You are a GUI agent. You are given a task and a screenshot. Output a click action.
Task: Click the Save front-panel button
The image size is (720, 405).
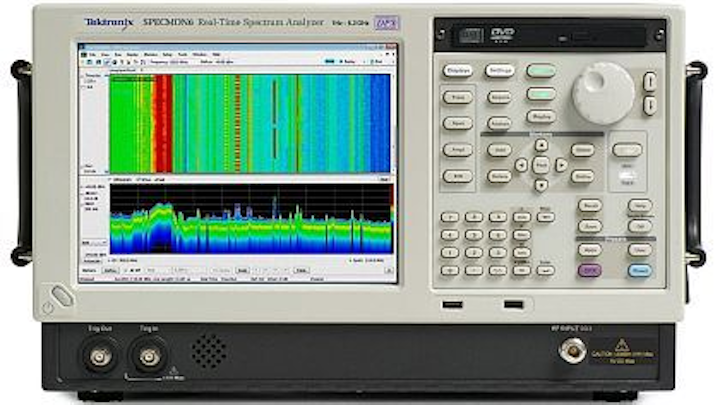pyautogui.click(x=590, y=226)
